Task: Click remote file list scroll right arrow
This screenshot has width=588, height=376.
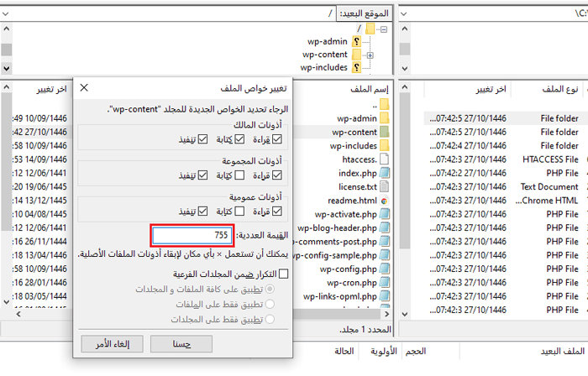Action: click(386, 314)
